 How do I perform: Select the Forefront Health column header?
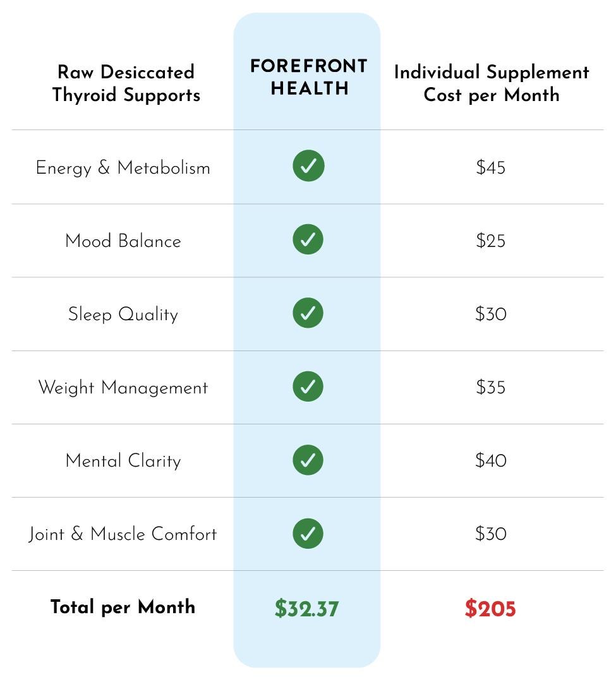click(x=309, y=78)
